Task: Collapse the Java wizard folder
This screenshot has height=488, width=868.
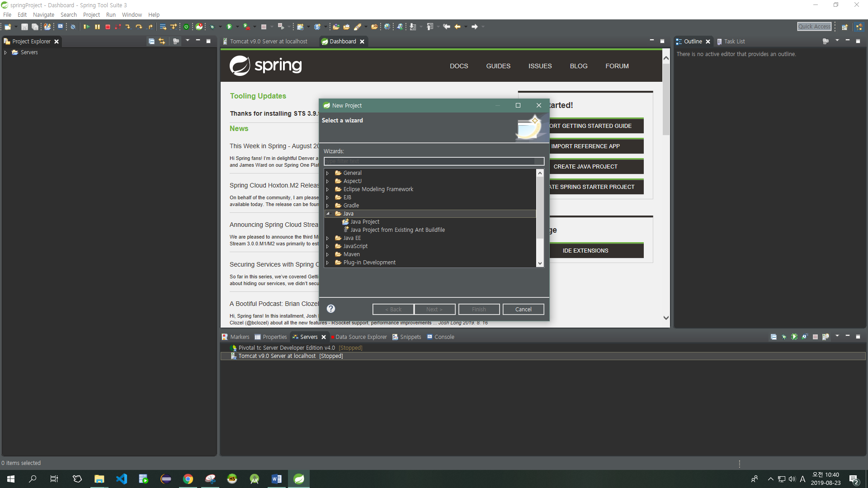Action: point(328,214)
